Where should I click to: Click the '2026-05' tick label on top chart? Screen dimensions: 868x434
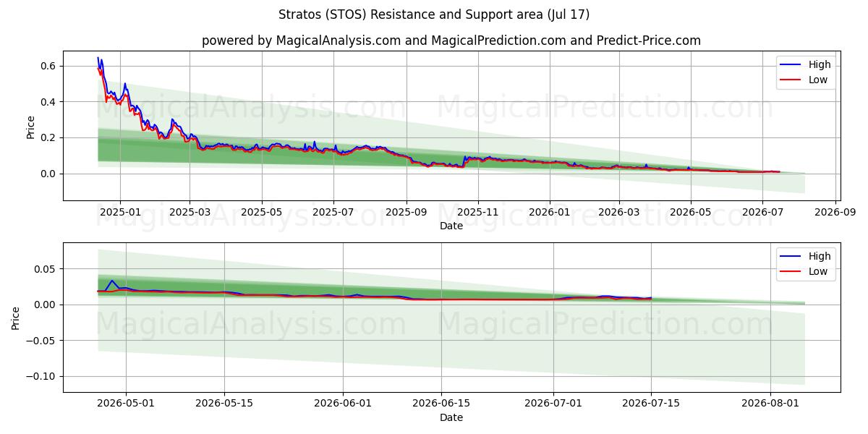pyautogui.click(x=691, y=213)
